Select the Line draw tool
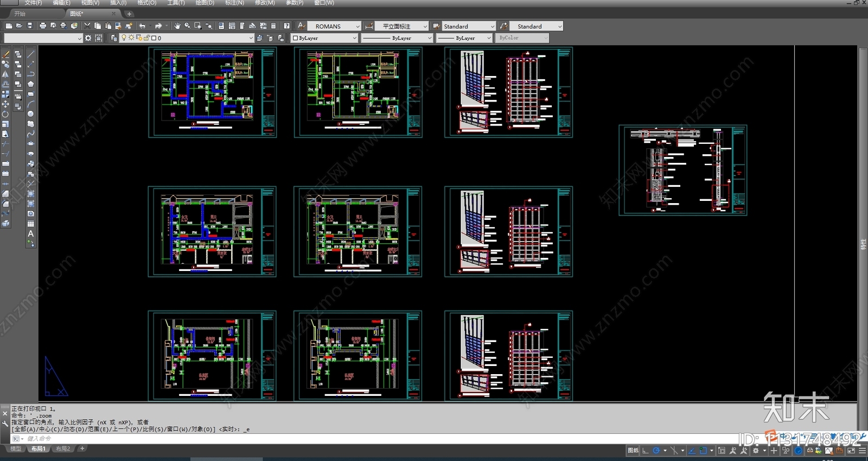This screenshot has height=461, width=868. coord(30,54)
